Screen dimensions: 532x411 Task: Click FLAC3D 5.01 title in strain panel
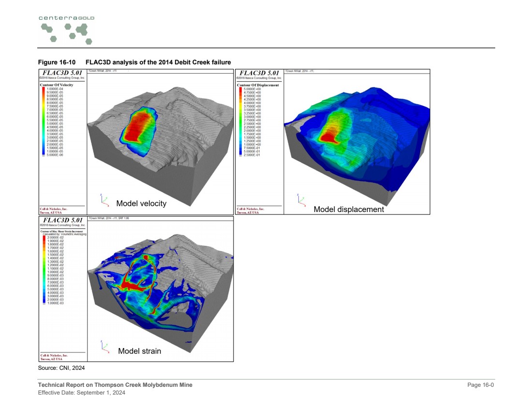[62, 220]
